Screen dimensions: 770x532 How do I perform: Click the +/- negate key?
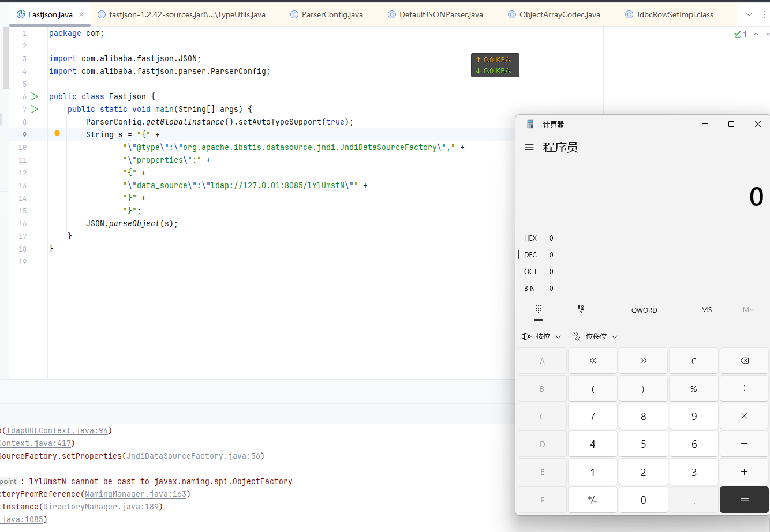click(x=593, y=500)
